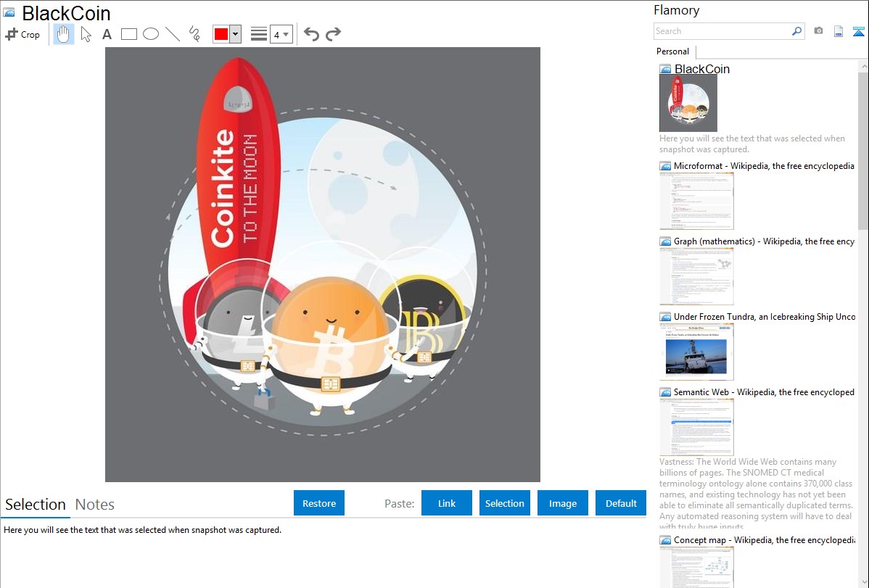
Task: Select Microformat - Wikipedia entry title
Action: [764, 166]
